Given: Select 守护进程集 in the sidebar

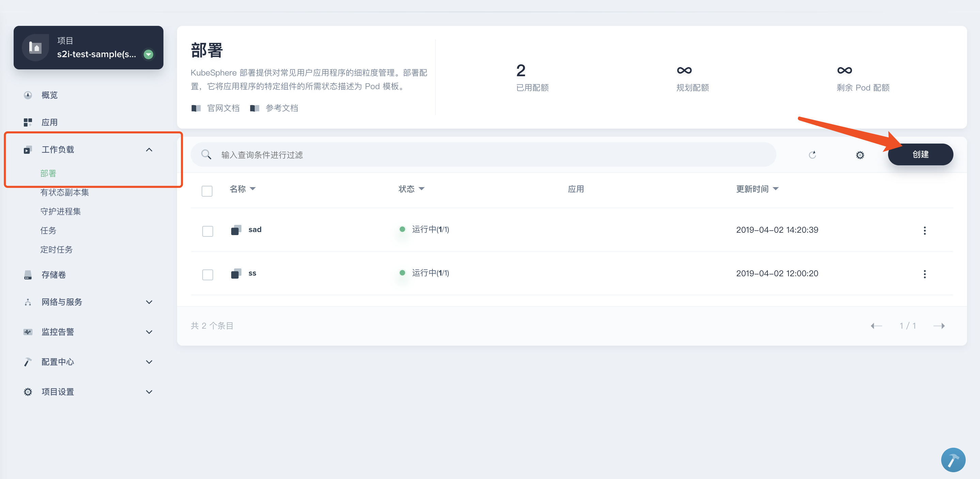Looking at the screenshot, I should point(61,211).
